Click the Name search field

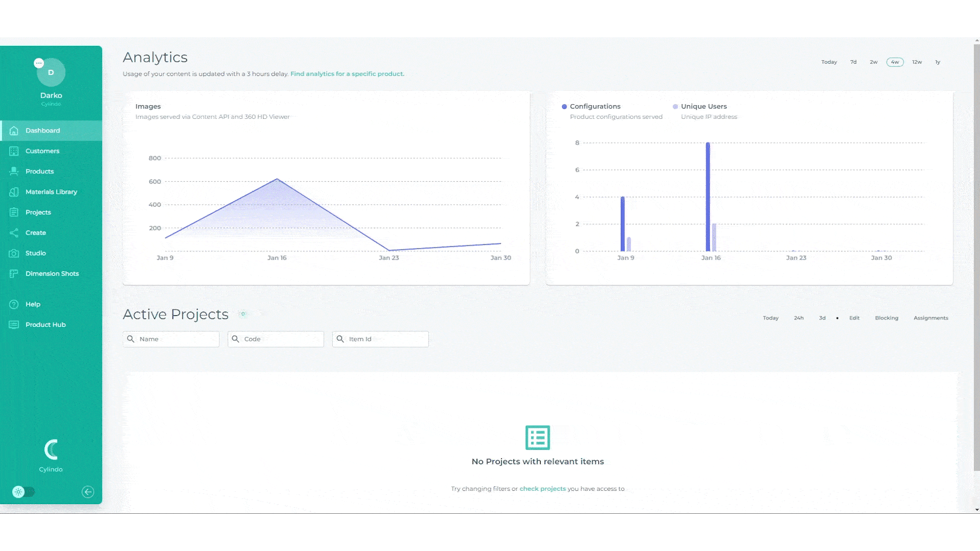pos(171,339)
